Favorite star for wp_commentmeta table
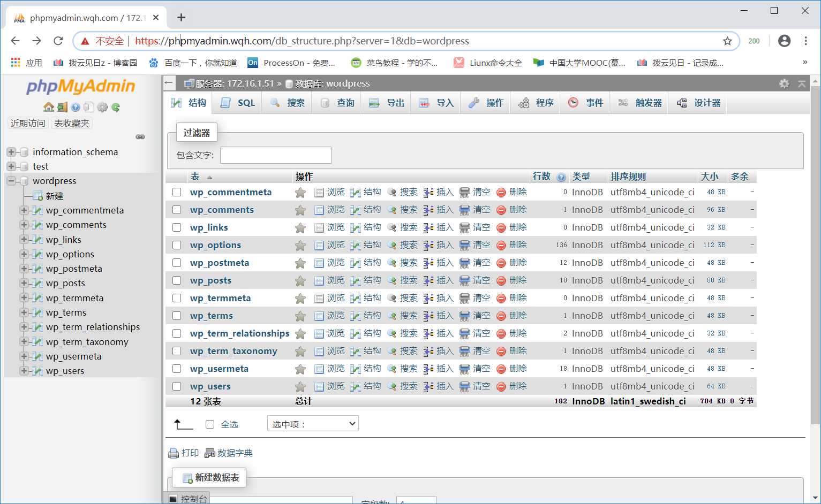Viewport: 821px width, 504px height. (300, 193)
